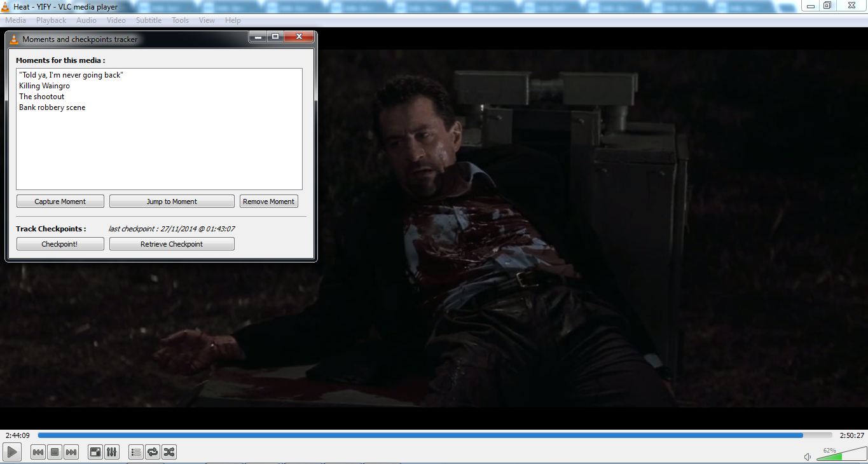The width and height of the screenshot is (868, 464).
Task: Open extended settings equalizer icon
Action: click(x=112, y=452)
